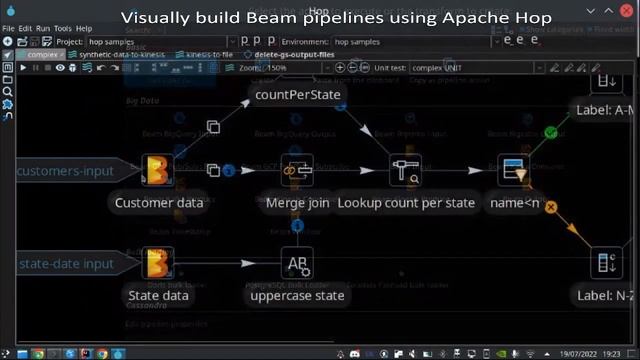Image resolution: width=640 pixels, height=360 pixels.
Task: Preview the pipeline with the eye icon
Action: (x=60, y=68)
